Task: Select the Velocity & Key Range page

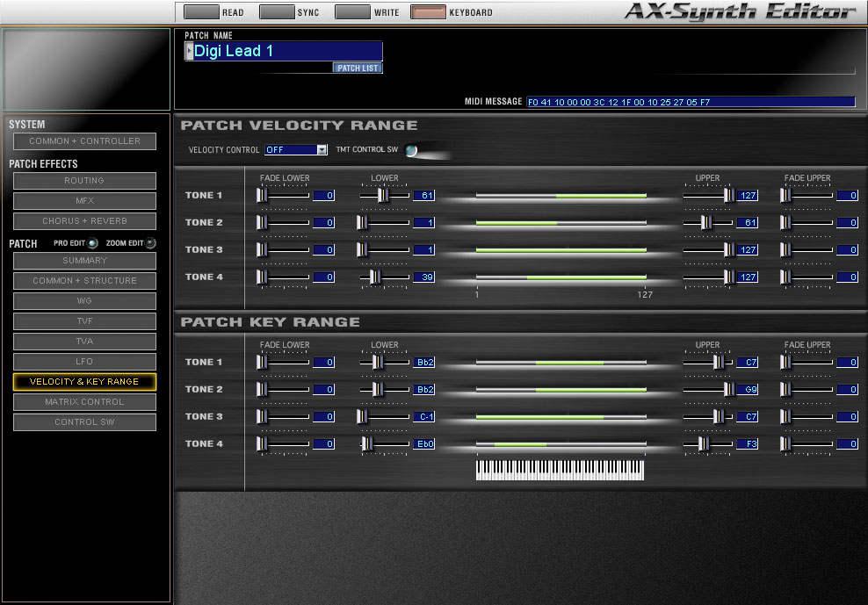Action: pyautogui.click(x=84, y=381)
